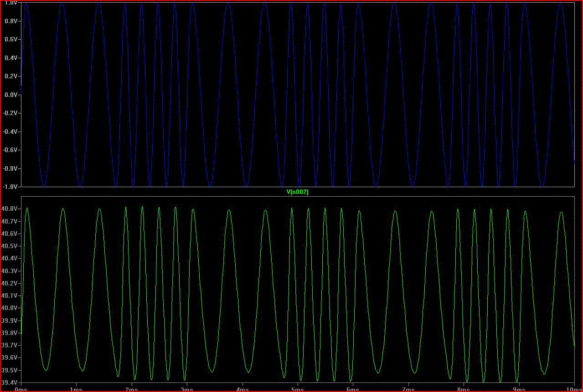Screen dimensions: 583x392
Task: Click the 40.2V label on lower plot axis
Action: (10, 283)
